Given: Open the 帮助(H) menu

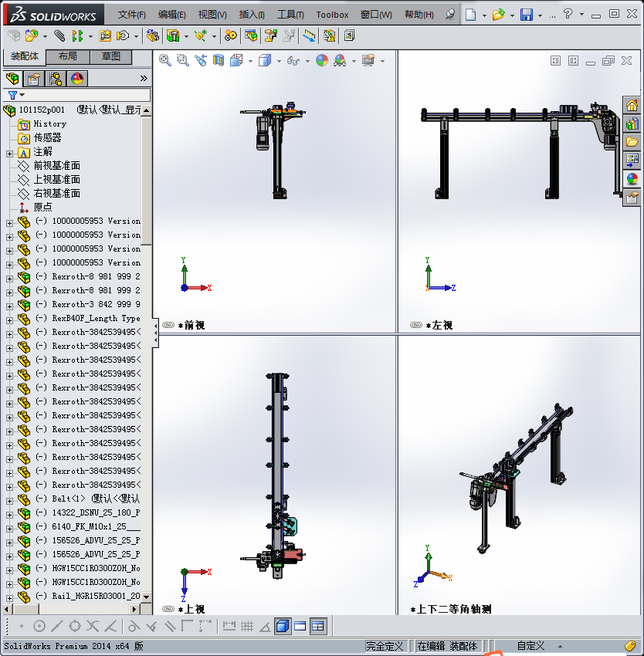Looking at the screenshot, I should tap(419, 15).
